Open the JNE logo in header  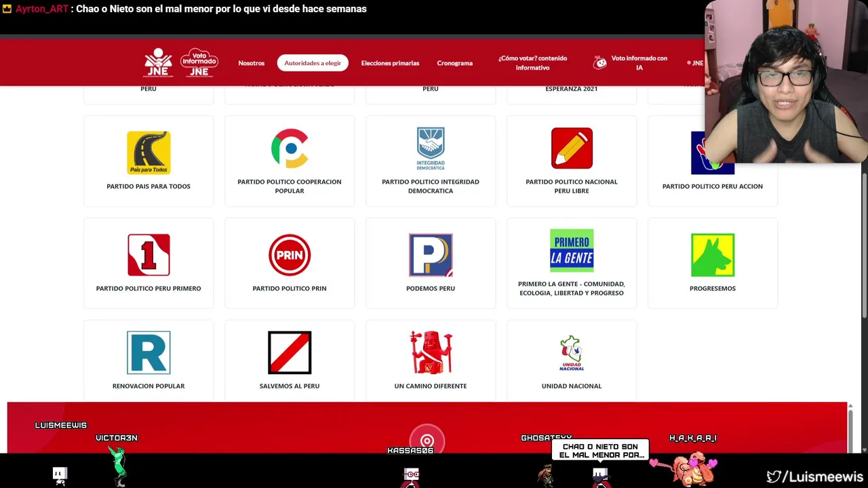[x=158, y=62]
